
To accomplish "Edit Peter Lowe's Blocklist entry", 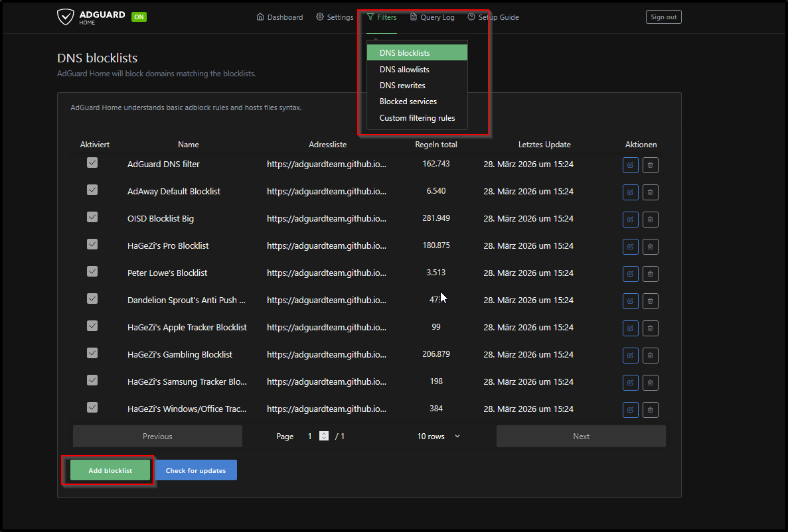I will [x=630, y=274].
